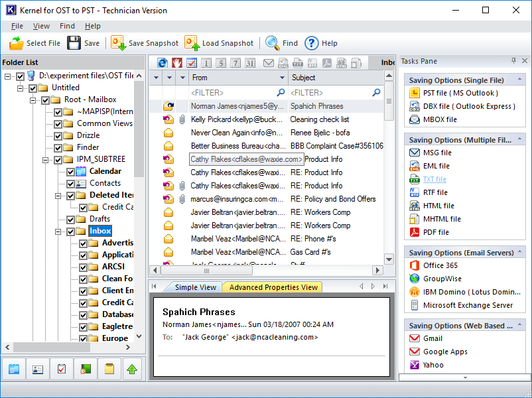Viewport: 532px width, 398px height.
Task: Click the 5-day view icon
Action: [x=221, y=63]
